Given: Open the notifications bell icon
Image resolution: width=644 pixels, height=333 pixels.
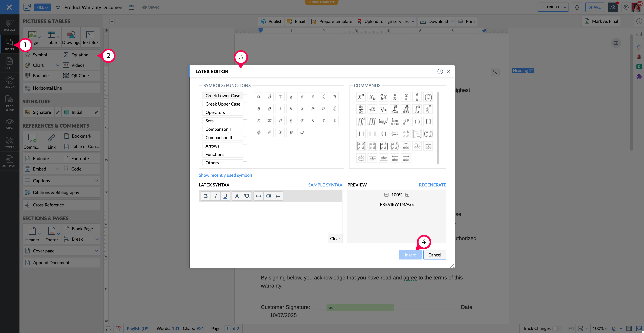Looking at the screenshot, I should [x=577, y=7].
